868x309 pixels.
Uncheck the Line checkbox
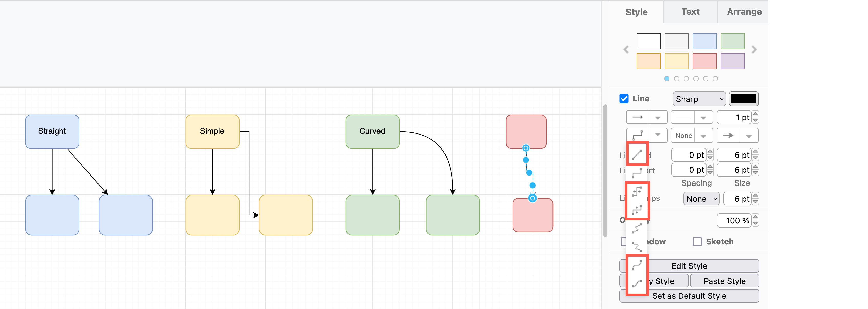tap(624, 98)
